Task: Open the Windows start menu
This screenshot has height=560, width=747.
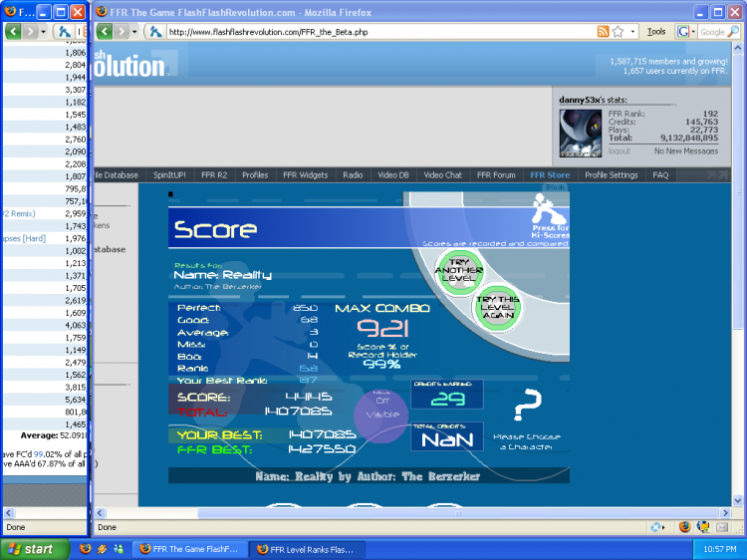Action: (32, 549)
